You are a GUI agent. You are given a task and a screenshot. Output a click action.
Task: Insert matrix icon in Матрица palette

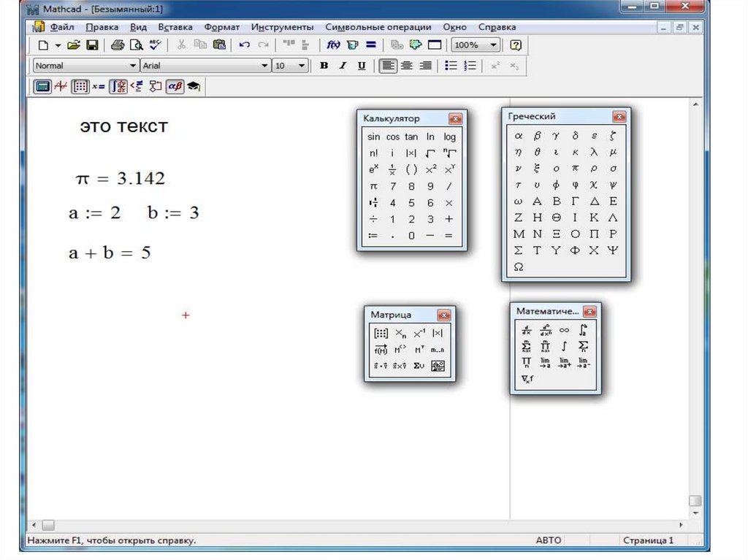click(381, 334)
